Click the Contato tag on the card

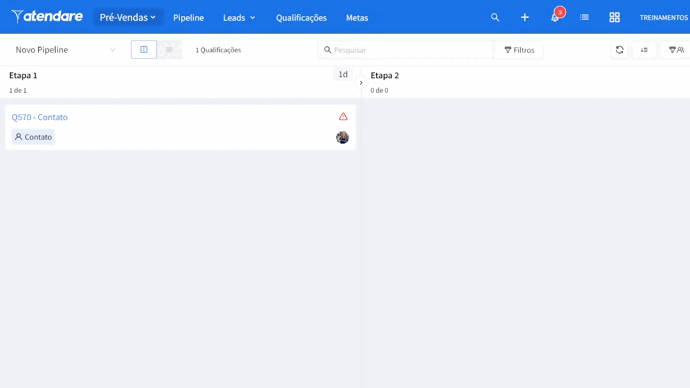pyautogui.click(x=33, y=137)
